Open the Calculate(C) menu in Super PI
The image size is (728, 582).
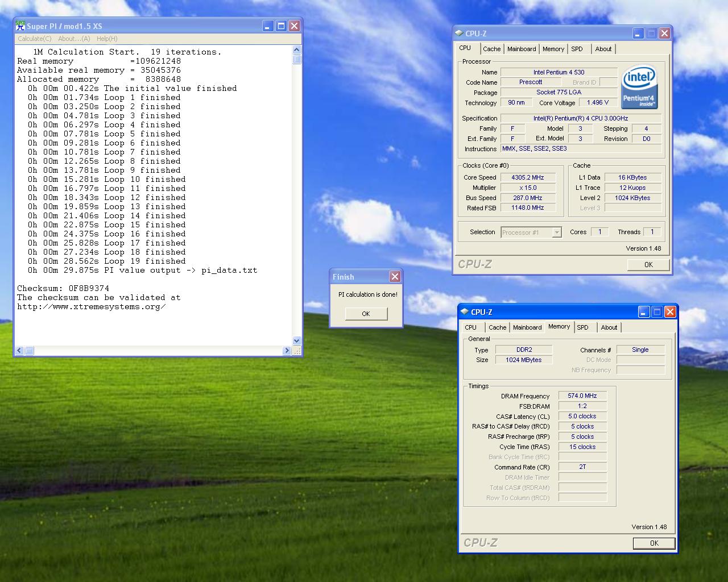click(x=34, y=39)
